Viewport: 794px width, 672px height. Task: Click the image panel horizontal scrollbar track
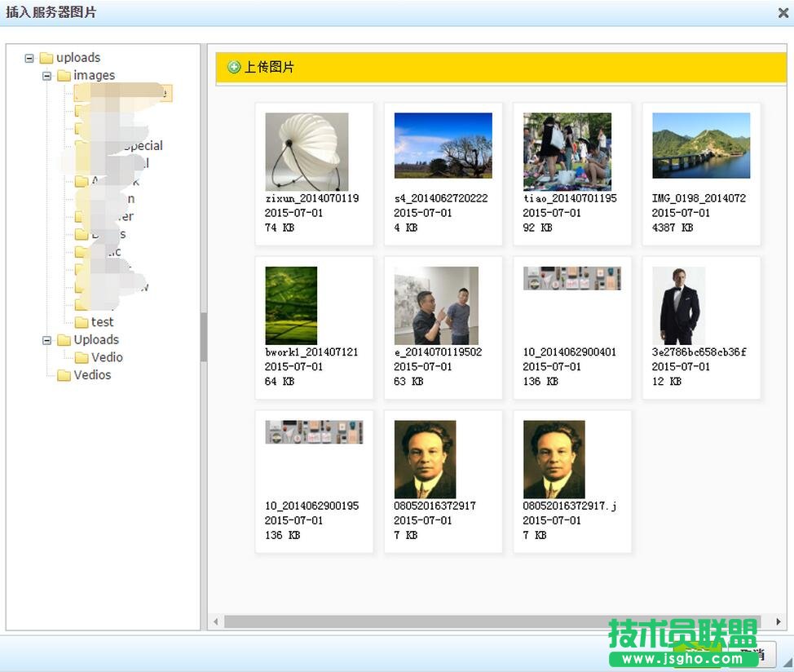pyautogui.click(x=492, y=621)
